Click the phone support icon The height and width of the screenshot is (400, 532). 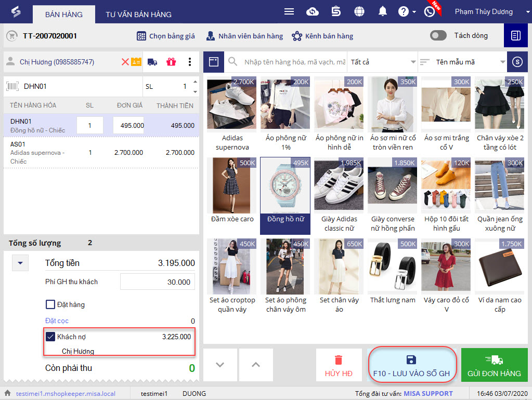[429, 12]
